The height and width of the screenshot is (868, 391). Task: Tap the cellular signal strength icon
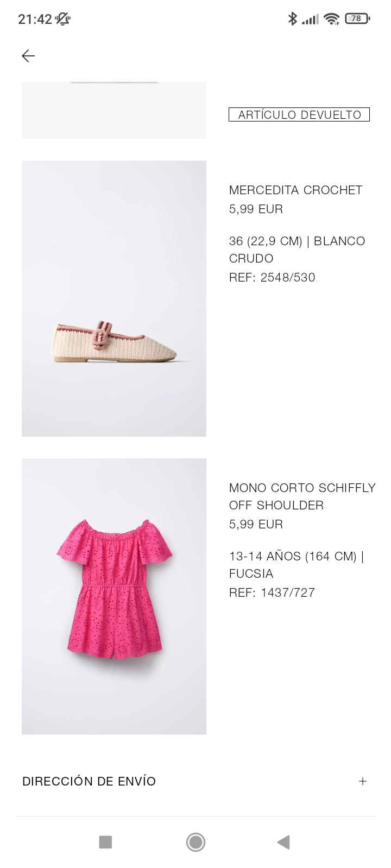310,20
